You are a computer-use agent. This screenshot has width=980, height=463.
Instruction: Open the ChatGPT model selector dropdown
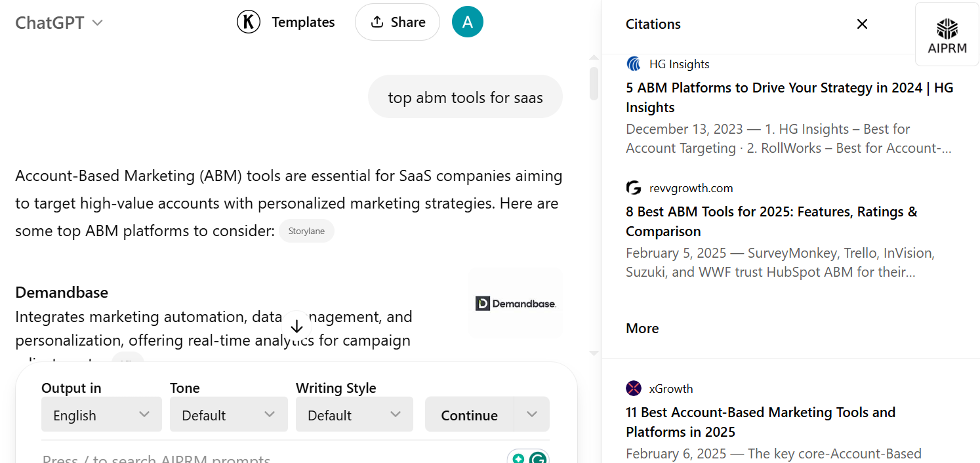click(x=59, y=23)
